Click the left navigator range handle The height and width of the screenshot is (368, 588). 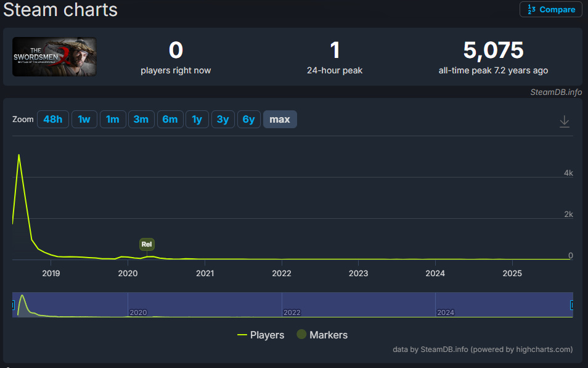pos(13,305)
